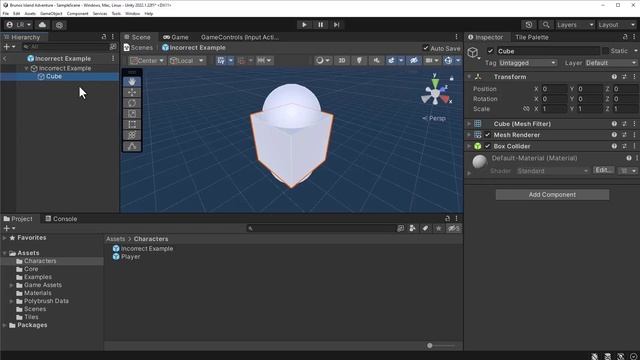This screenshot has height=360, width=640.
Task: Open the Local handle rotation dropdown
Action: tap(186, 60)
